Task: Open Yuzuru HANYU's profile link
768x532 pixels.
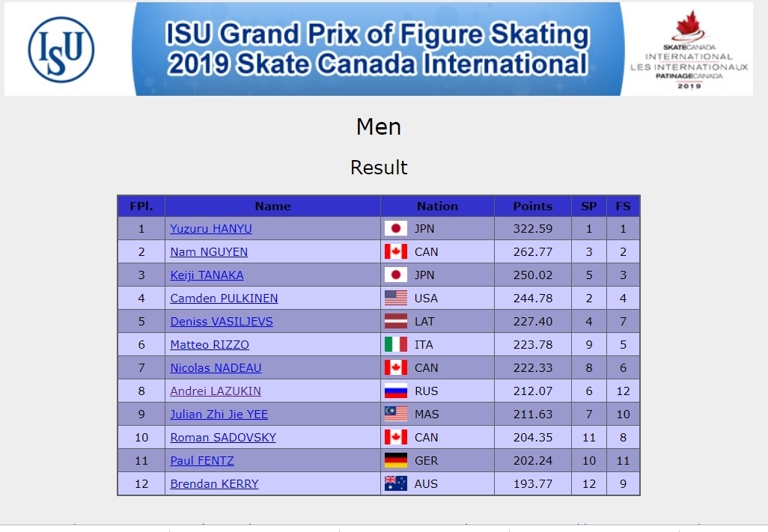Action: point(211,228)
